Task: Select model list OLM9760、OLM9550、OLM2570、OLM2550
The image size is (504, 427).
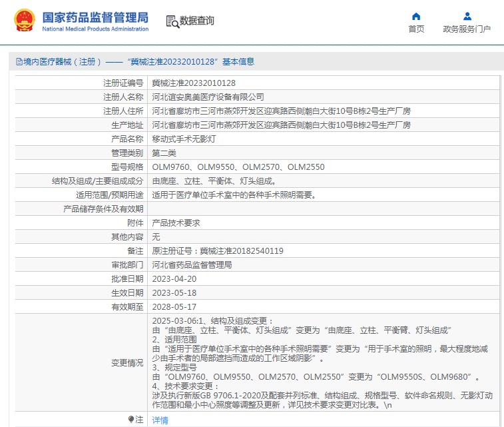Action: pyautogui.click(x=238, y=167)
